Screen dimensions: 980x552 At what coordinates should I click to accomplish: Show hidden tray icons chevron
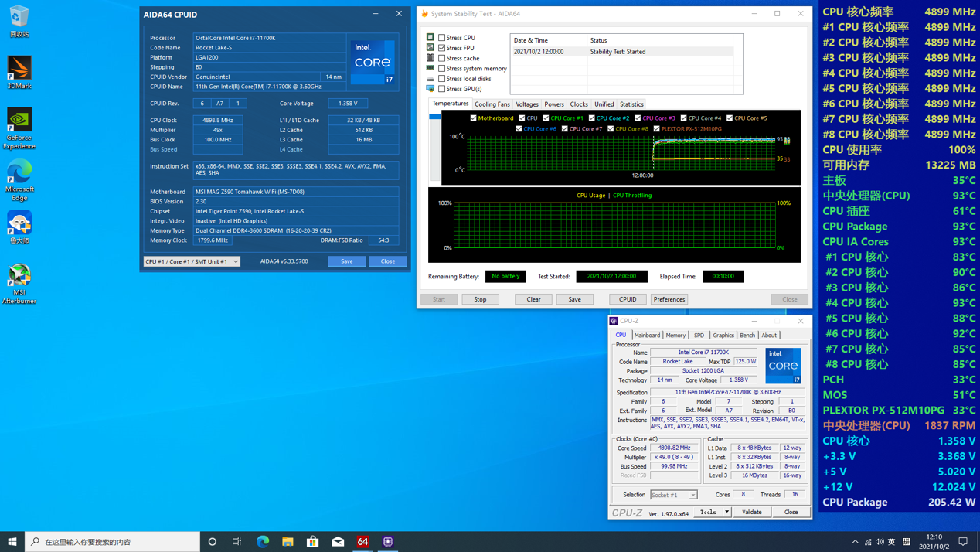(x=855, y=542)
